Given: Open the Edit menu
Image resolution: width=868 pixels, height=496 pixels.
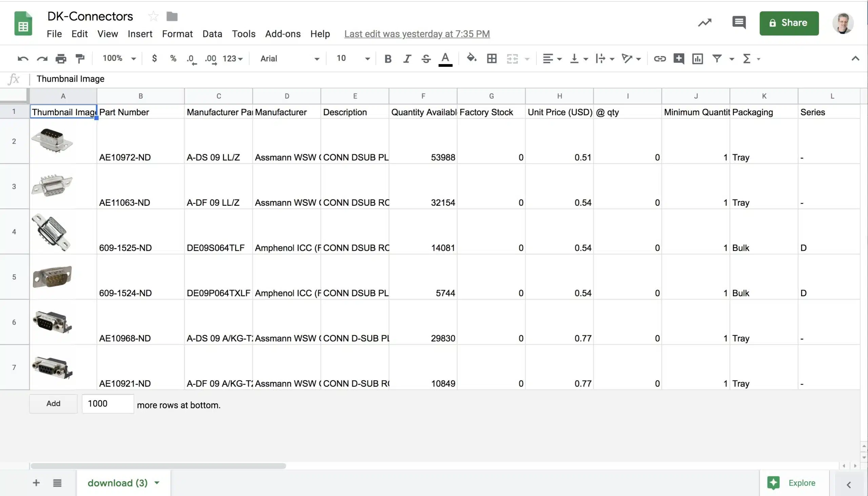Looking at the screenshot, I should point(79,34).
